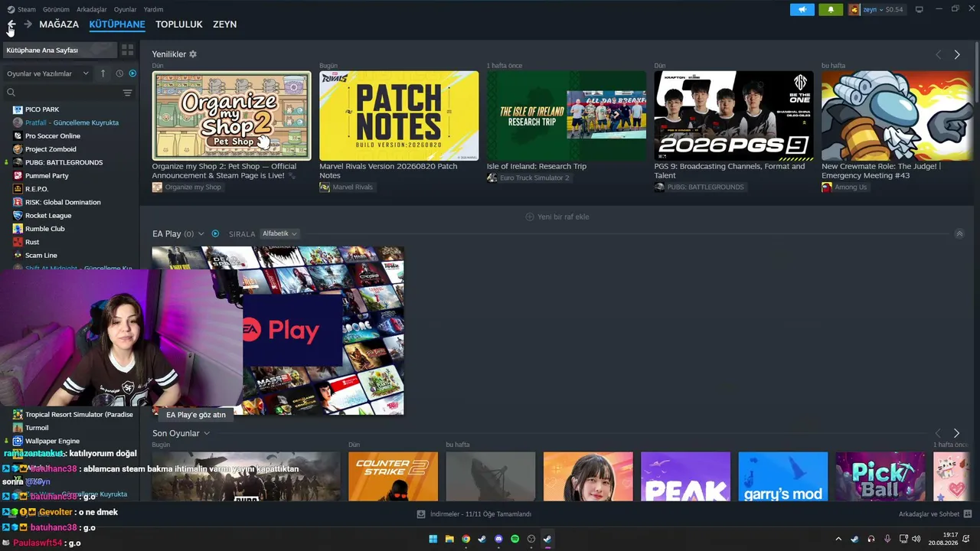The height and width of the screenshot is (551, 980).
Task: Switch library to grid collections view
Action: (x=127, y=50)
